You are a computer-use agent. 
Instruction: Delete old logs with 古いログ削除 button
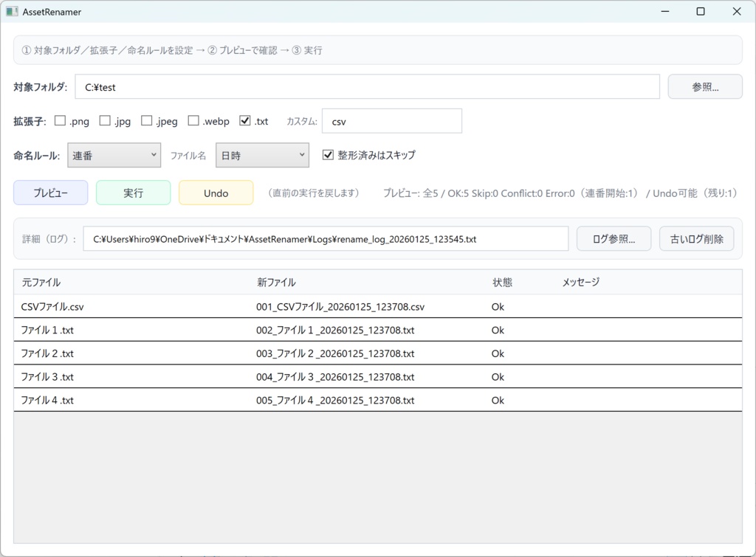[x=695, y=238]
